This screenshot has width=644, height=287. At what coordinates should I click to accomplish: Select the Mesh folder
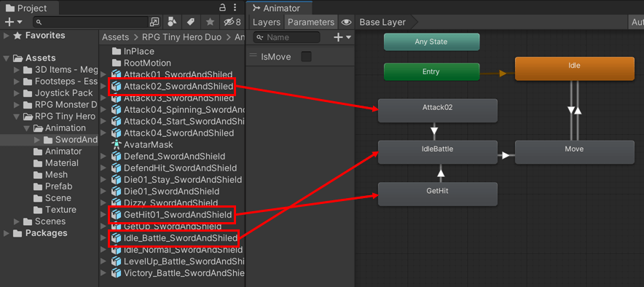(50, 175)
